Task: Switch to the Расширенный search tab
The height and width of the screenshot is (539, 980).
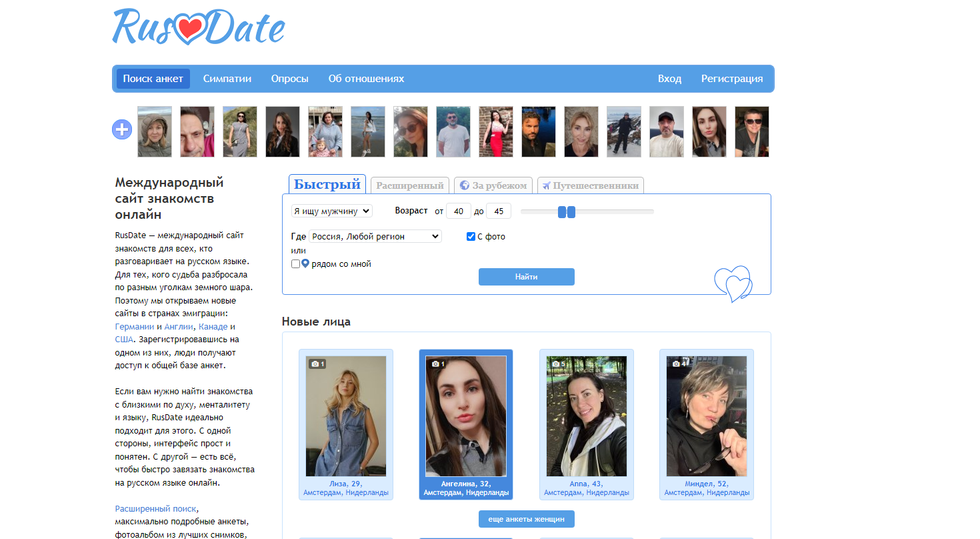Action: point(410,185)
